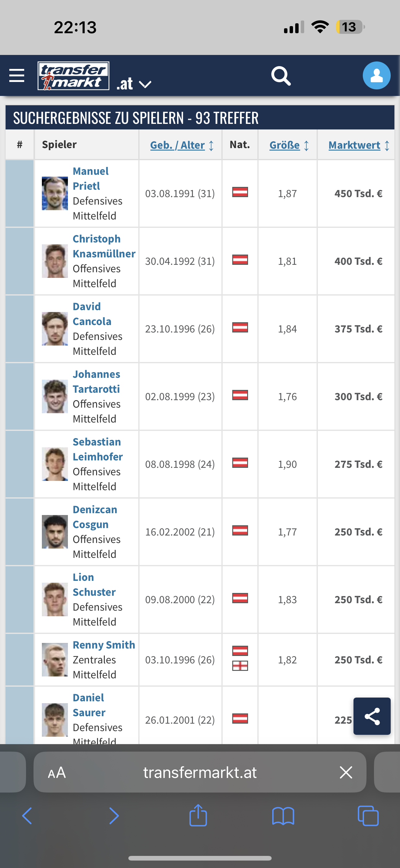This screenshot has width=400, height=868.
Task: Go back with Safari's back arrow
Action: point(27,816)
